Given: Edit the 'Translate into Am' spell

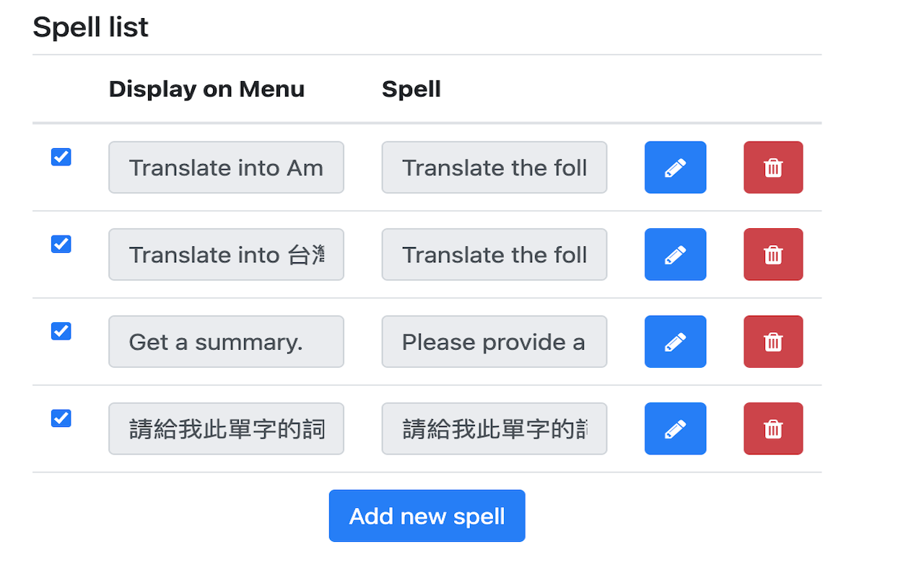Looking at the screenshot, I should tap(675, 167).
